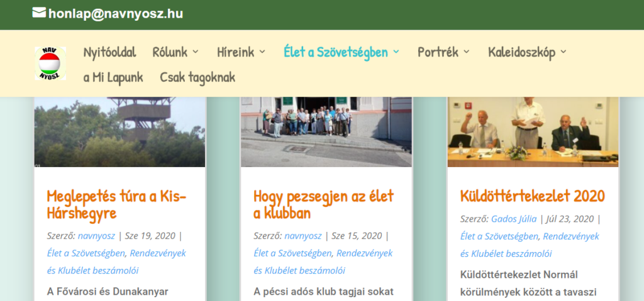This screenshot has height=301, width=644.
Task: Expand the Híreink dropdown menu
Action: 262,52
